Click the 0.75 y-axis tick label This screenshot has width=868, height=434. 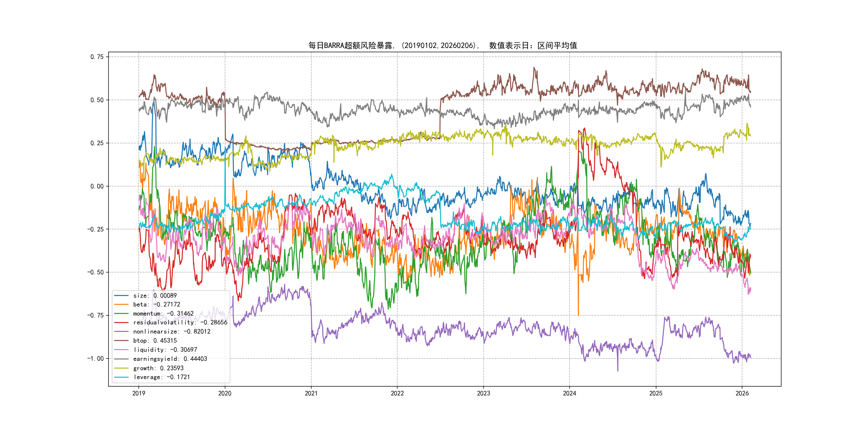coord(97,57)
